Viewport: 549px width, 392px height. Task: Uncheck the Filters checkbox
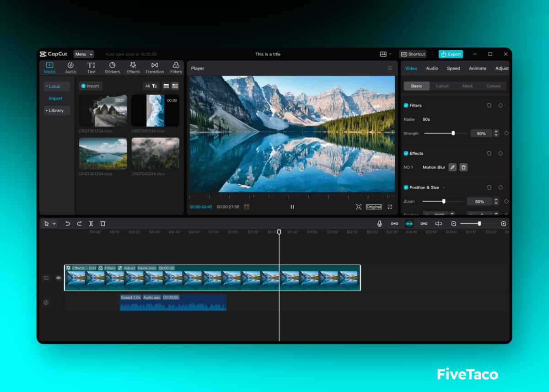click(406, 105)
